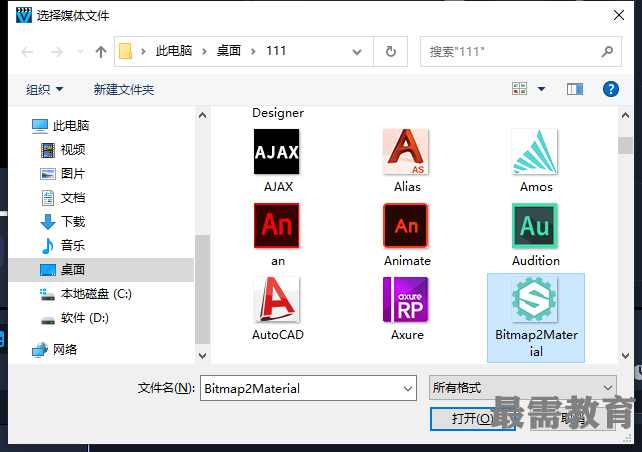Viewport: 642px width, 452px height.
Task: Open 图片 in the navigation pane
Action: click(x=63, y=174)
